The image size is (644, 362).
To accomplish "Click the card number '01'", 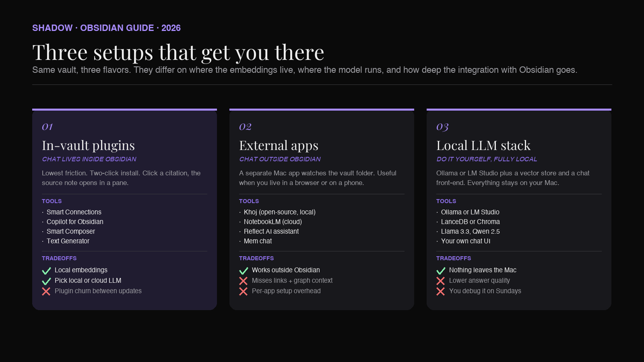I will [47, 127].
